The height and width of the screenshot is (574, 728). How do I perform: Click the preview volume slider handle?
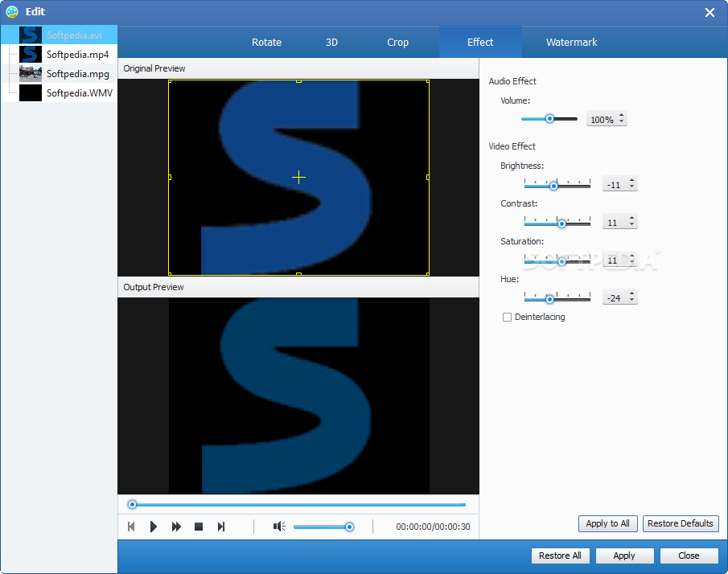350,527
